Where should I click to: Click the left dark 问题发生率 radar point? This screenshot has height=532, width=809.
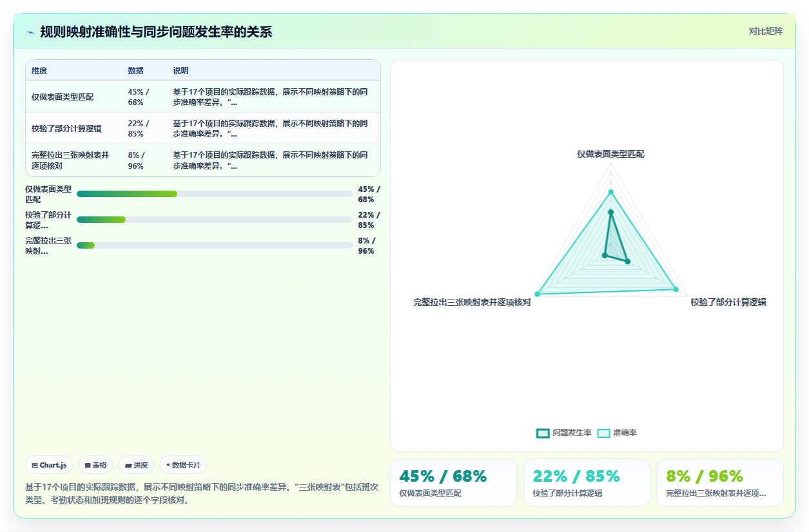605,256
